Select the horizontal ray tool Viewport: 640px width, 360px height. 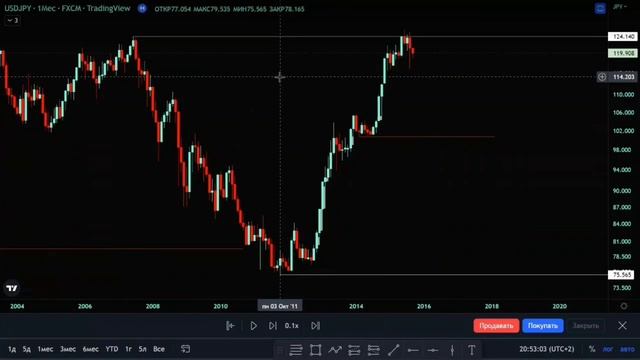point(413,350)
